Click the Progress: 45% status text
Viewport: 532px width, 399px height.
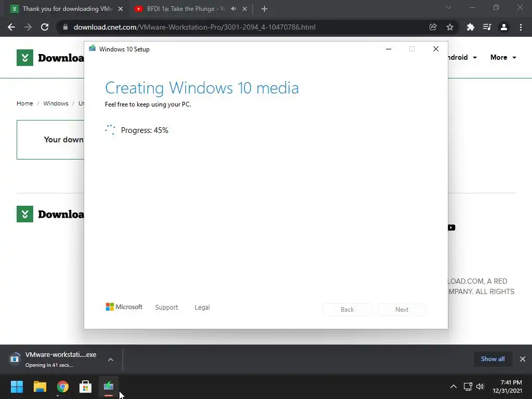[x=144, y=130]
